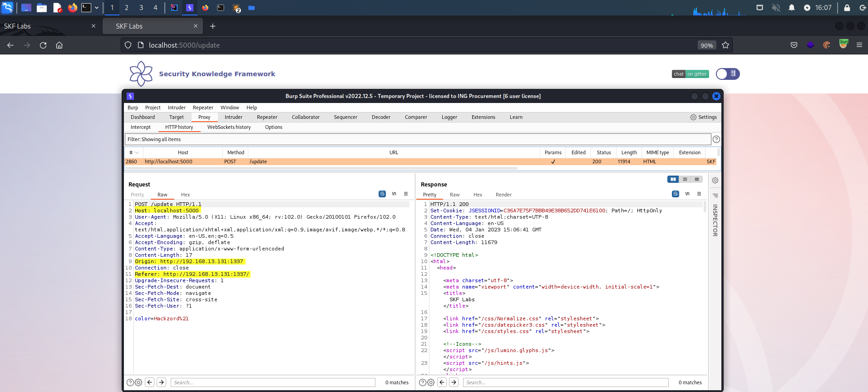
Task: Open the Repeater main tab
Action: (x=267, y=117)
